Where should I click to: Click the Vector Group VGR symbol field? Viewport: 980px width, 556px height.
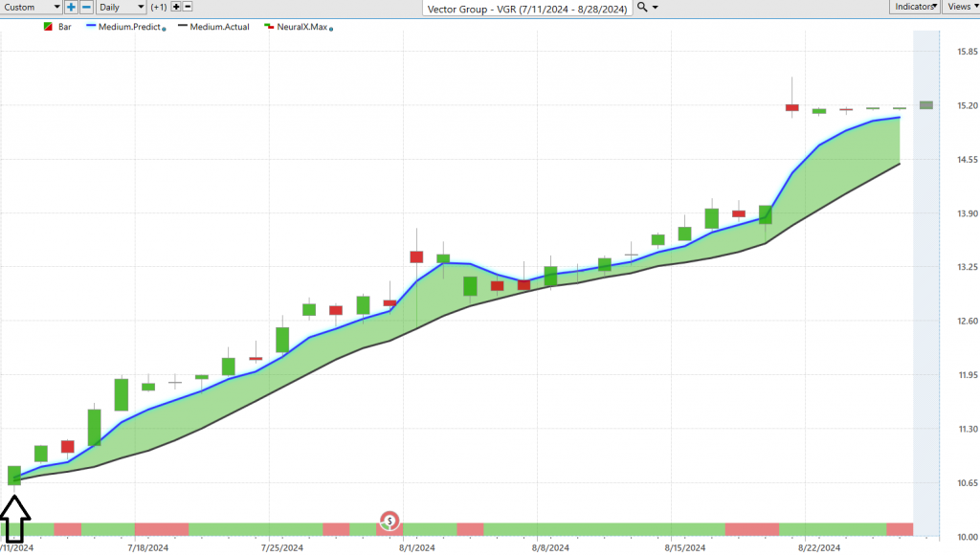pyautogui.click(x=527, y=8)
